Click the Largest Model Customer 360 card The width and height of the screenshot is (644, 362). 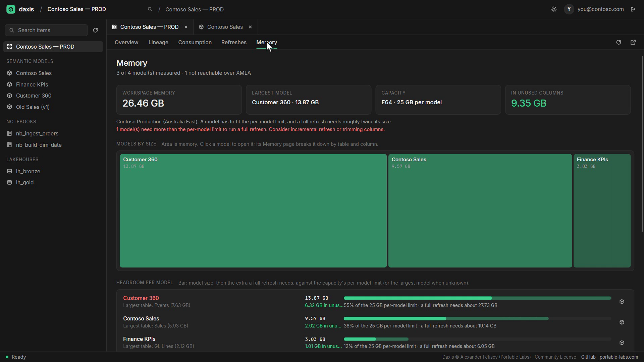click(x=309, y=100)
